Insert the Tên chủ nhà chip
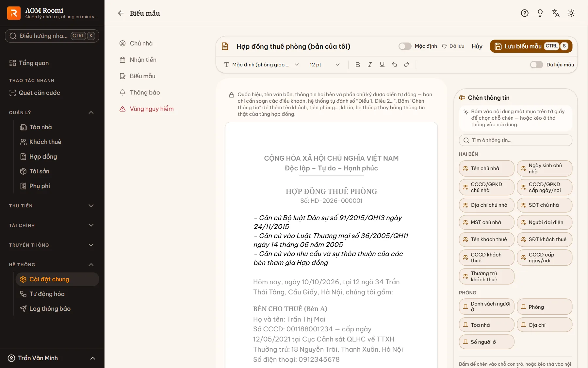This screenshot has width=588, height=368. point(487,168)
